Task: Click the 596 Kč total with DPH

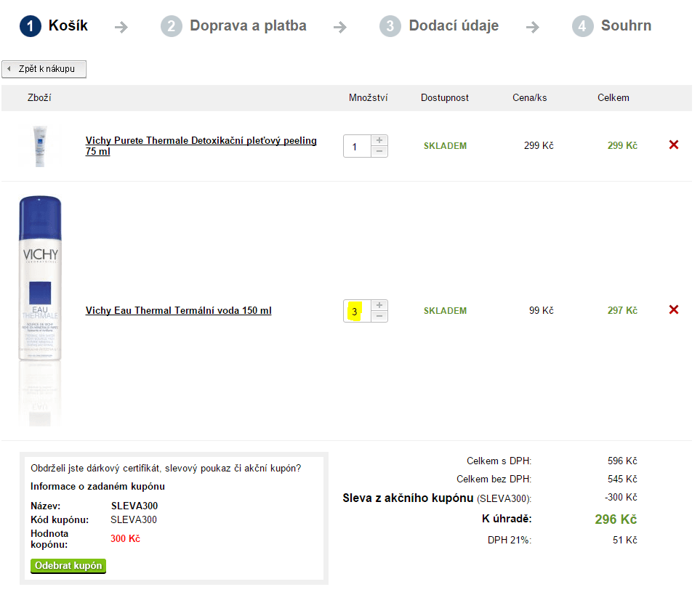Action: 622,461
